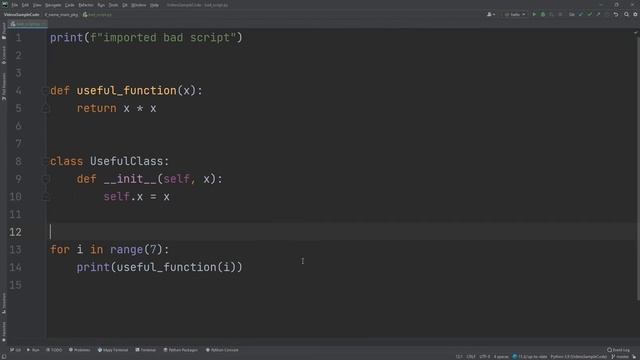The height and width of the screenshot is (360, 640).
Task: Place cursor on 'return x * x' line
Action: click(116, 109)
